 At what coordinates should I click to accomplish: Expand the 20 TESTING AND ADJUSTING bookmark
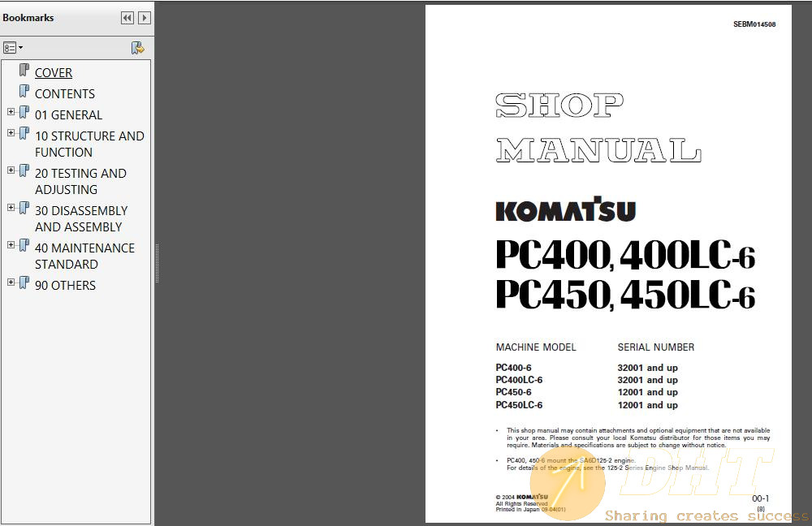11,170
